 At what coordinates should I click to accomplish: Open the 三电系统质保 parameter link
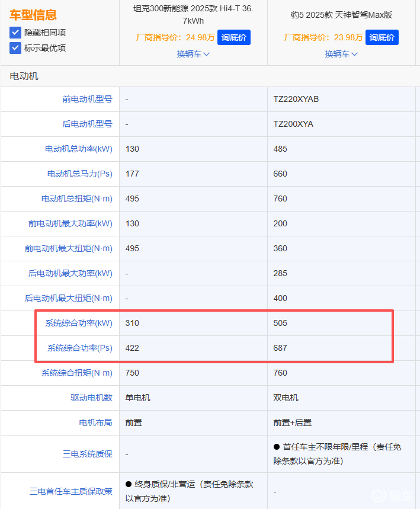pos(87,454)
